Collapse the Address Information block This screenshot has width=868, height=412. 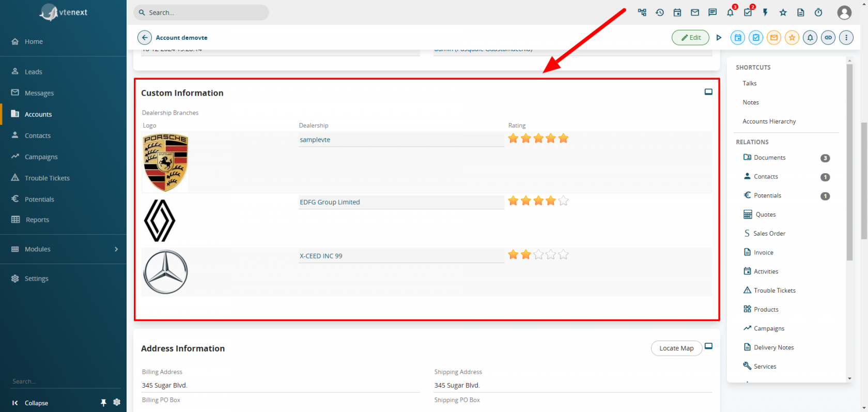click(x=708, y=346)
